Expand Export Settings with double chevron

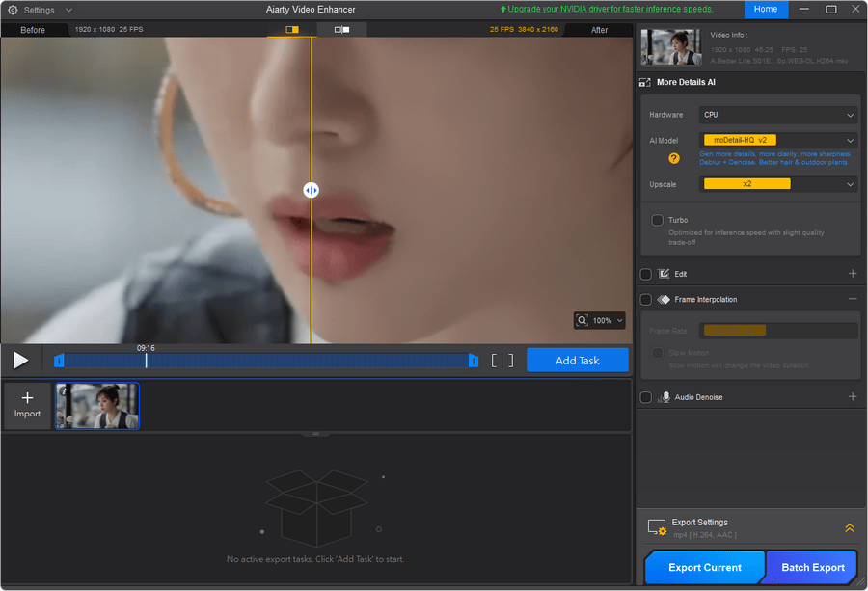(850, 528)
